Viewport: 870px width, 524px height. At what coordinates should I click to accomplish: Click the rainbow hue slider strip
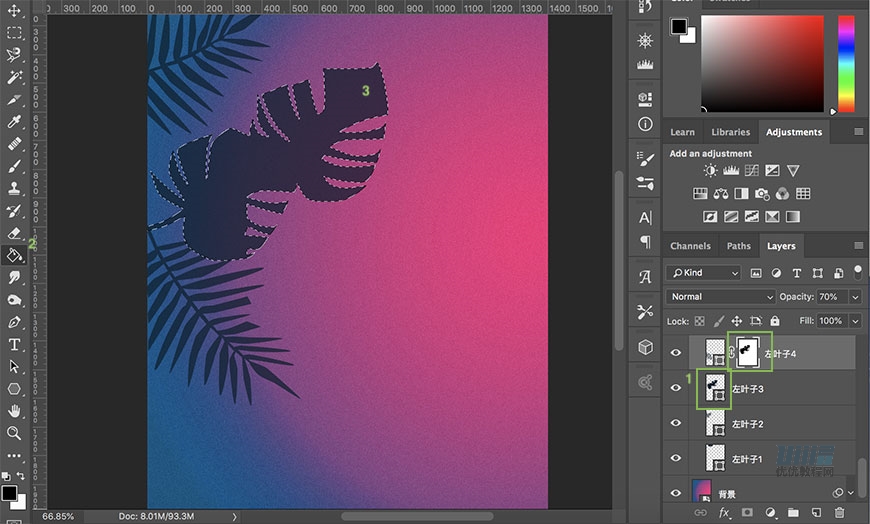pos(846,63)
